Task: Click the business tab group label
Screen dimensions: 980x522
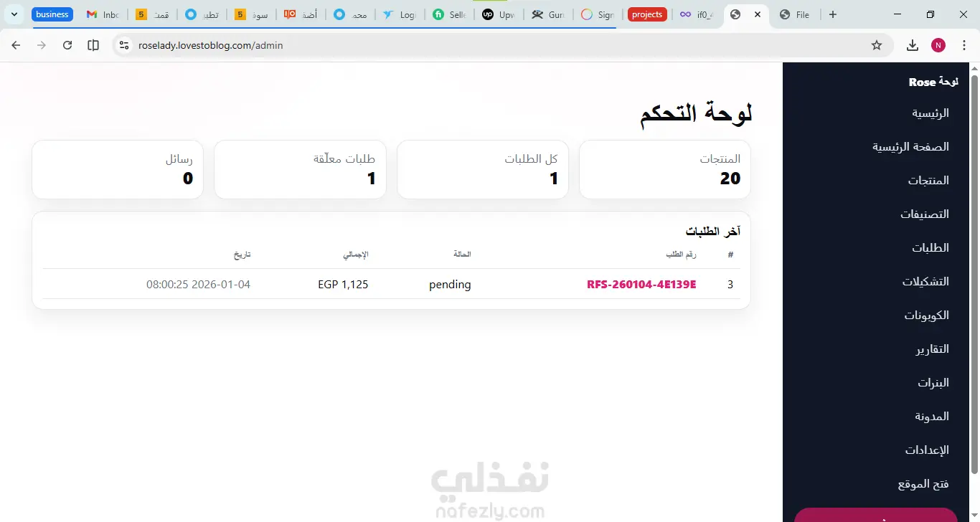Action: point(52,14)
